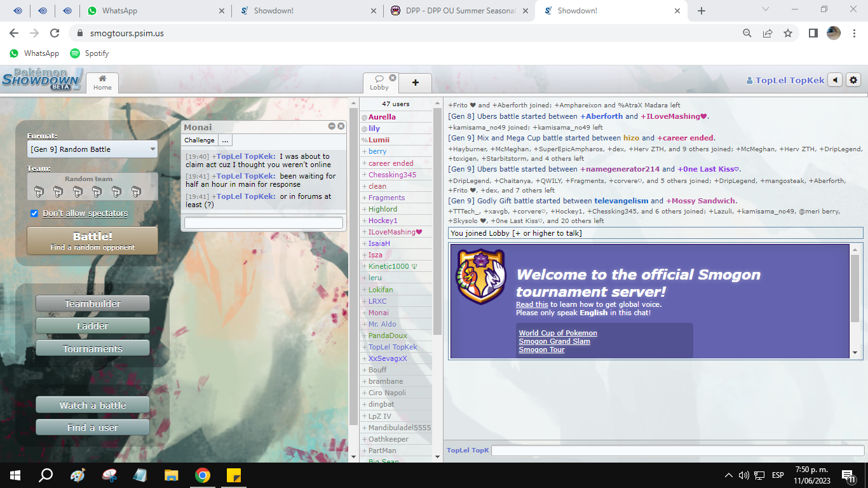Open the tab search chevron
The height and width of the screenshot is (488, 868).
tap(766, 10)
